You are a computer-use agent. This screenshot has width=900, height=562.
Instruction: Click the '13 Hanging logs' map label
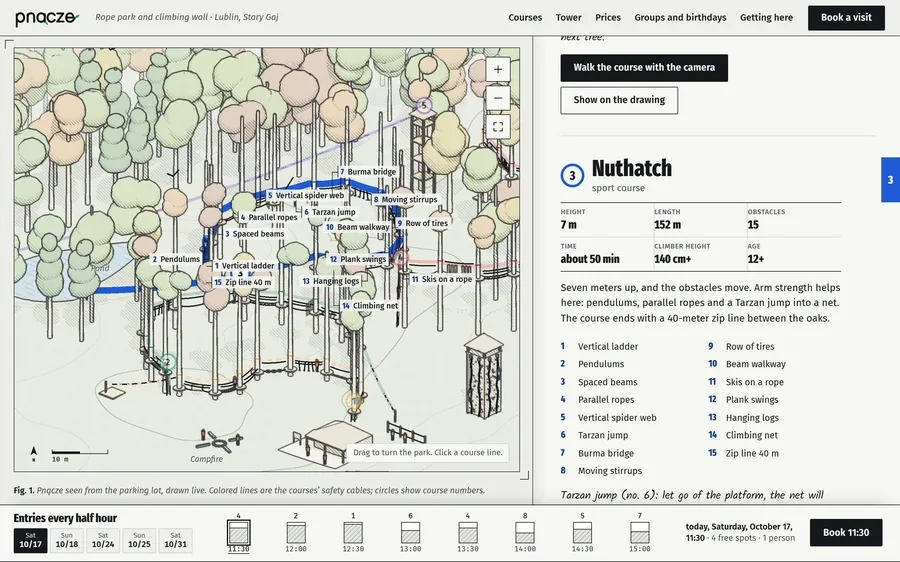[x=331, y=281]
